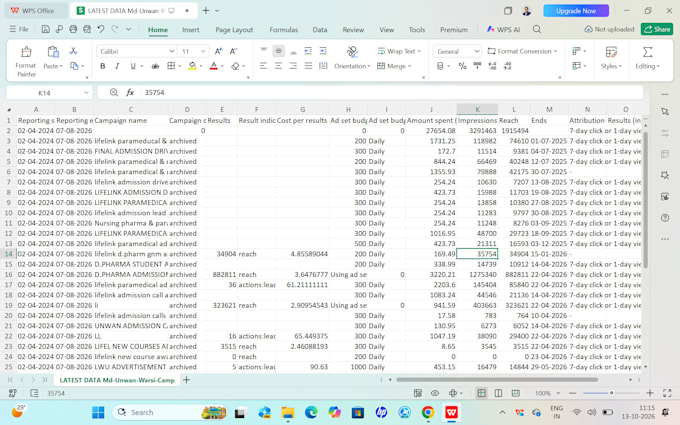The height and width of the screenshot is (425, 680).
Task: Click the insert function fx icon
Action: pos(130,92)
